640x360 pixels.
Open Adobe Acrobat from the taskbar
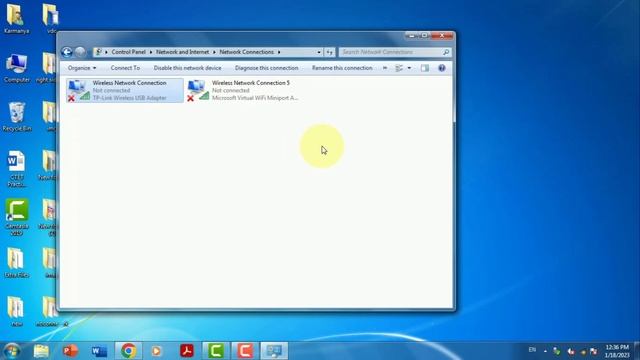187,351
